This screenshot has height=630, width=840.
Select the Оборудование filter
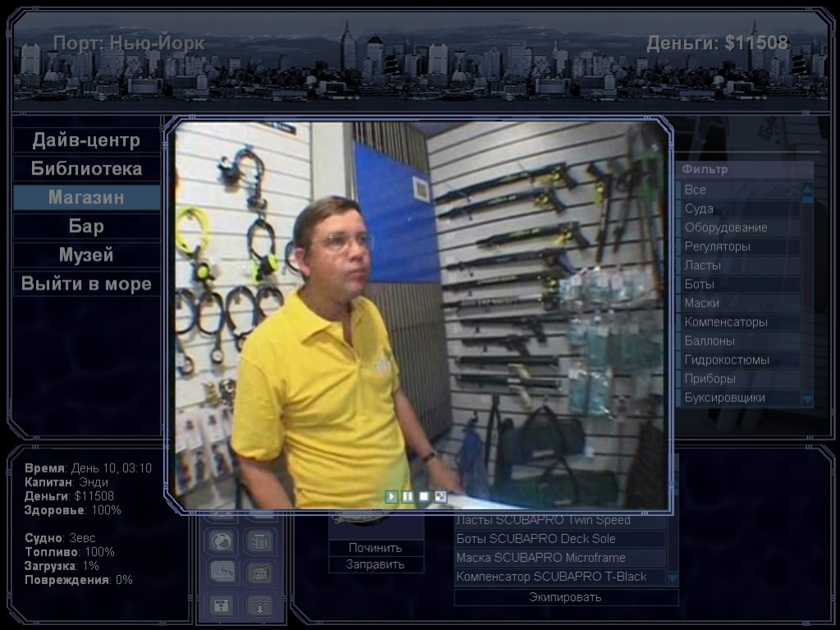click(x=742, y=228)
